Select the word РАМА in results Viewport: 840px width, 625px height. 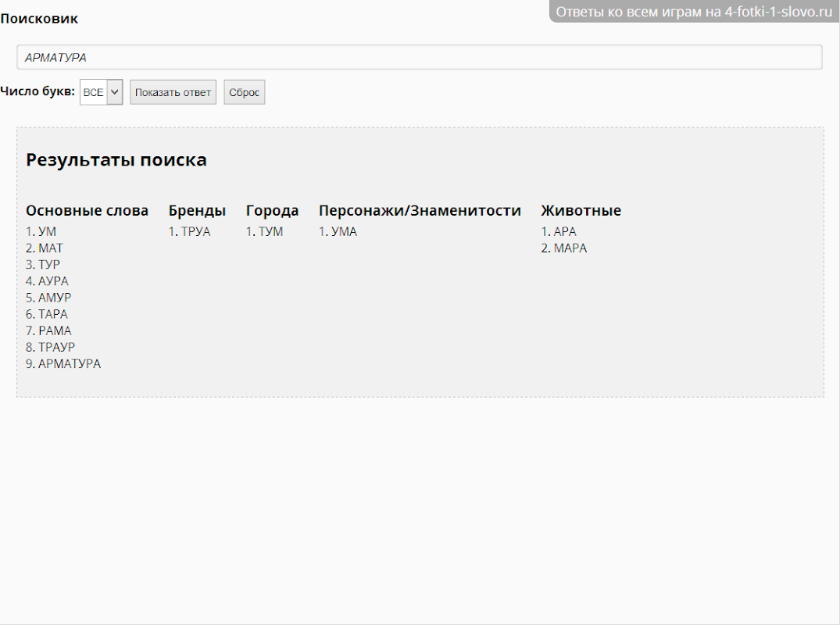coord(55,330)
